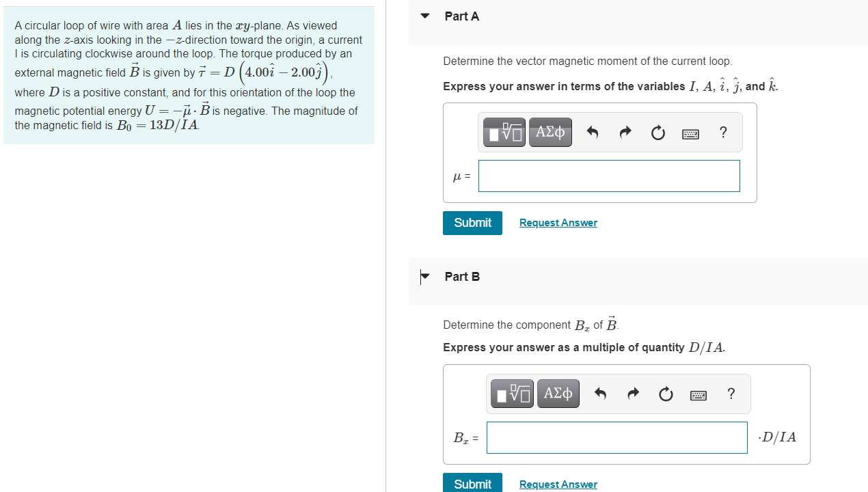Reset the Part B answer field
This screenshot has height=492, width=868.
[666, 394]
